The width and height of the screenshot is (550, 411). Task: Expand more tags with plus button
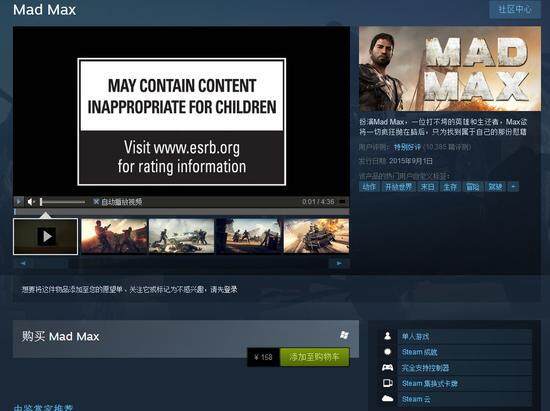coord(513,187)
